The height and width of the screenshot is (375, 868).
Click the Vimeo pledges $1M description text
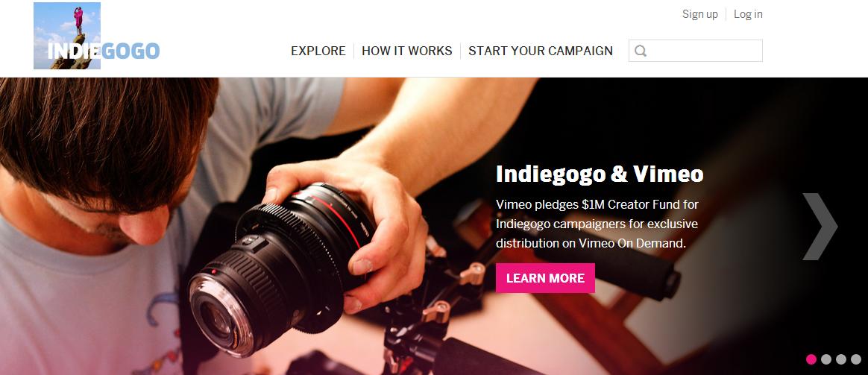(597, 224)
